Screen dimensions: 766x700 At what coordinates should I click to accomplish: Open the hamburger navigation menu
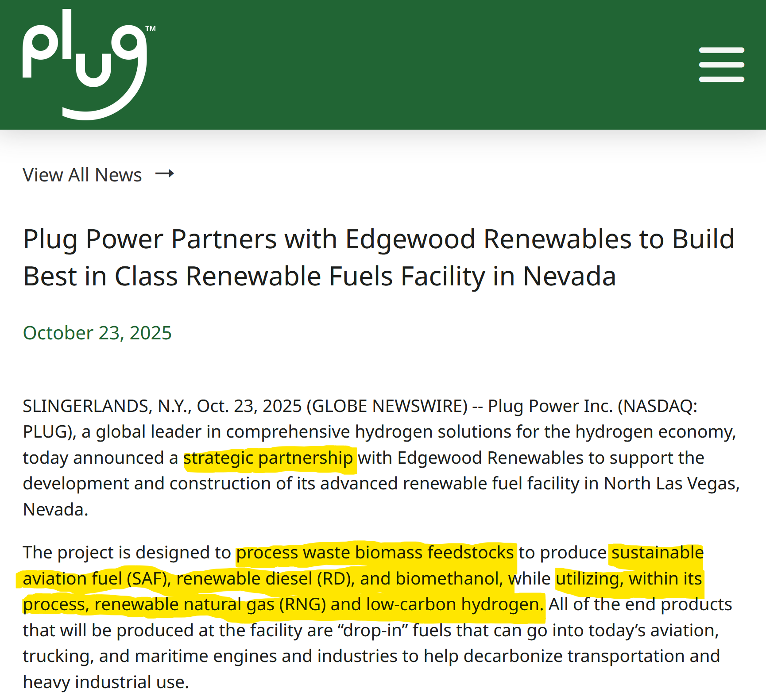(721, 65)
